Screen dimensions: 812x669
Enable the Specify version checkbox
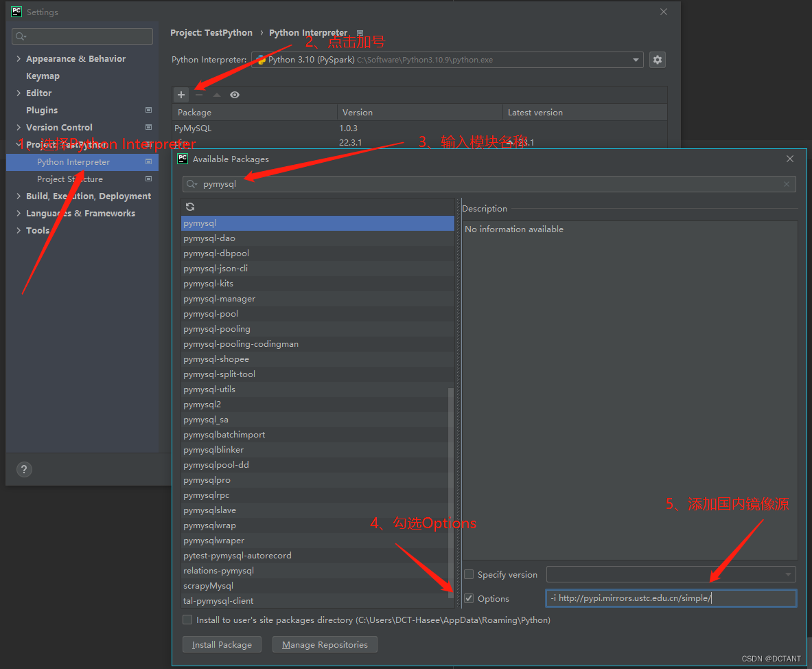pos(469,574)
